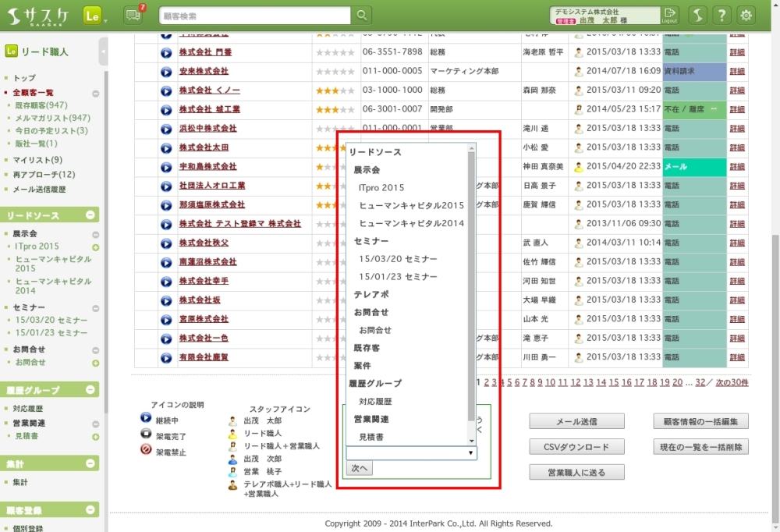
Task: Select 15/03/20 セミナー in dropdown list
Action: pyautogui.click(x=398, y=259)
